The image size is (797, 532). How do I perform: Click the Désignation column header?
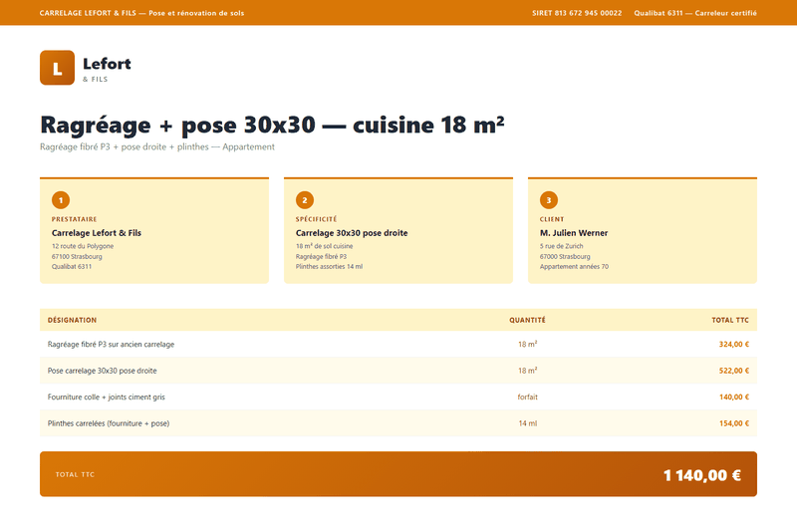72,320
